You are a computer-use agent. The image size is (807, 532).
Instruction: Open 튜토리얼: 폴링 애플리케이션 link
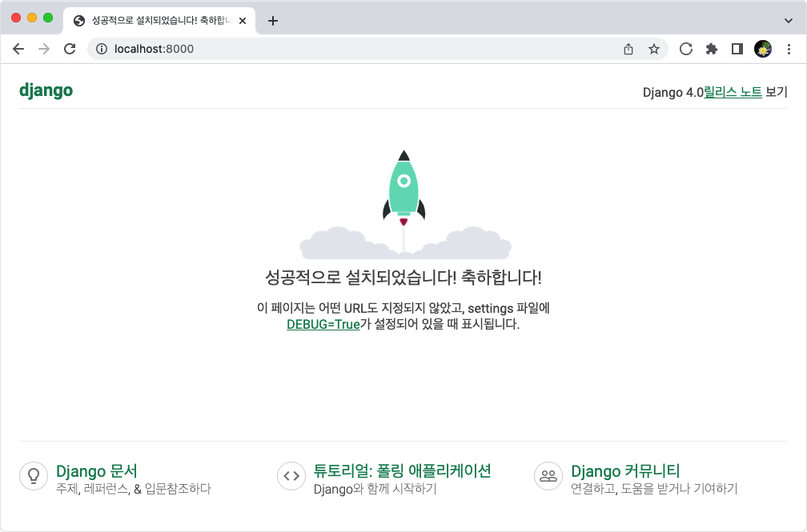coord(402,470)
